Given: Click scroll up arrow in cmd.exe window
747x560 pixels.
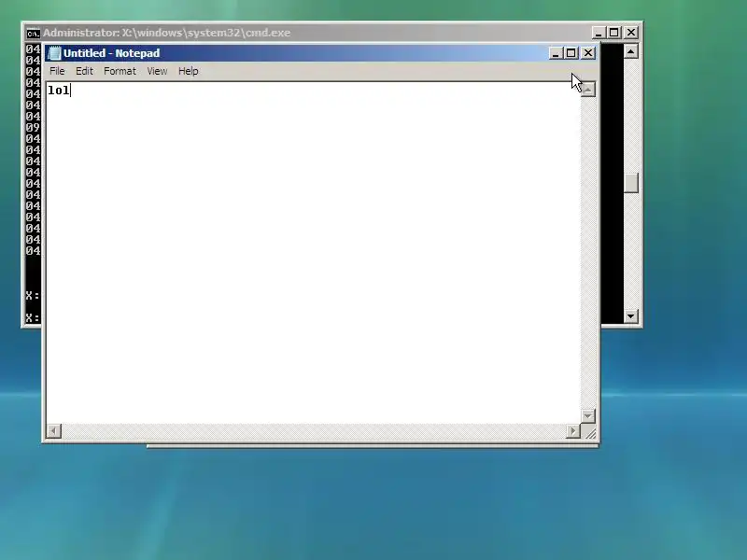Looking at the screenshot, I should point(631,51).
